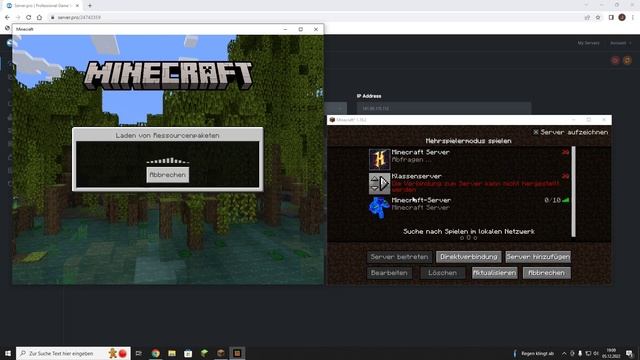640x360 pixels.
Task: Select the Klassenserver list entry
Action: [x=469, y=183]
